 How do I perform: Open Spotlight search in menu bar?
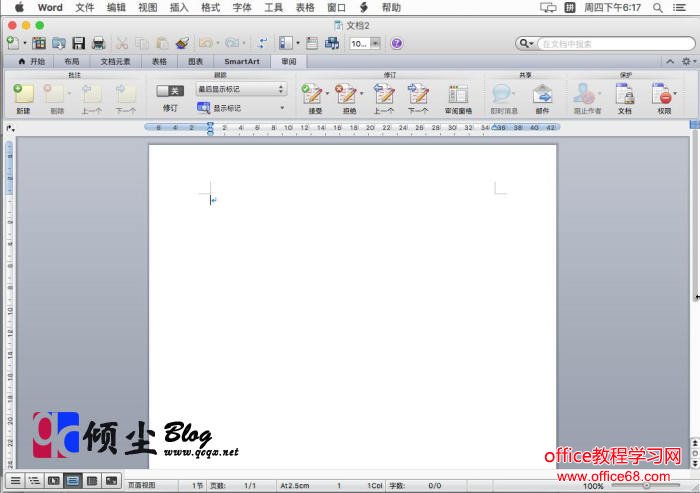pyautogui.click(x=657, y=8)
